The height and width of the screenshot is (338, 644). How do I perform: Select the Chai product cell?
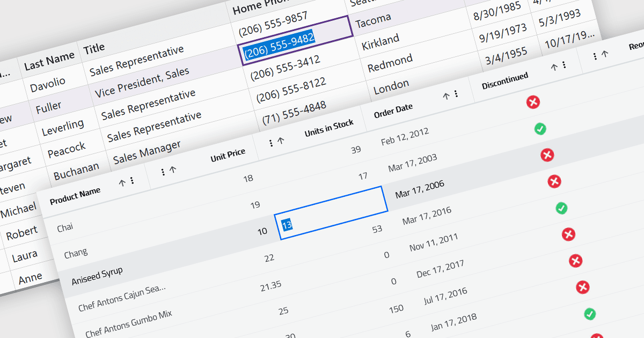point(65,227)
